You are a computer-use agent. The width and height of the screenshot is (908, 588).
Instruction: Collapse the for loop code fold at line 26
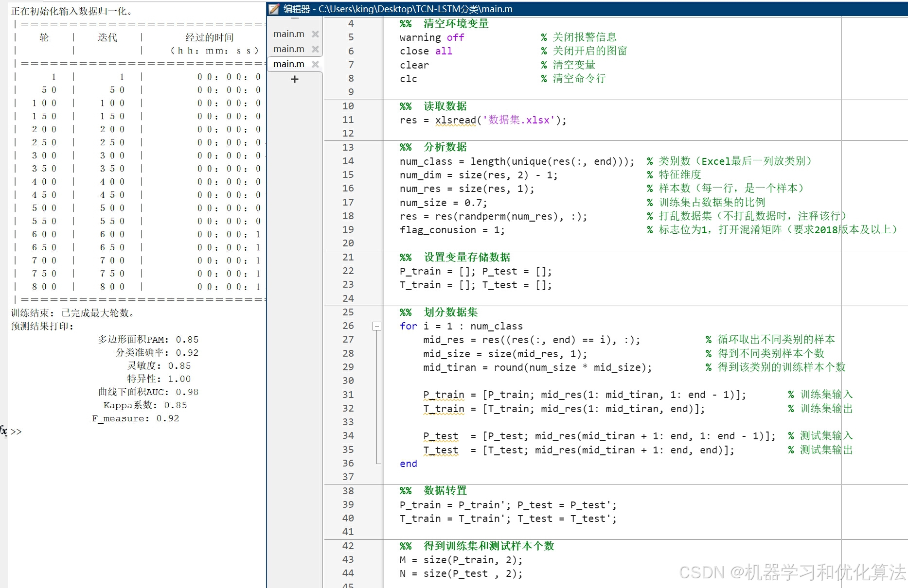tap(377, 326)
